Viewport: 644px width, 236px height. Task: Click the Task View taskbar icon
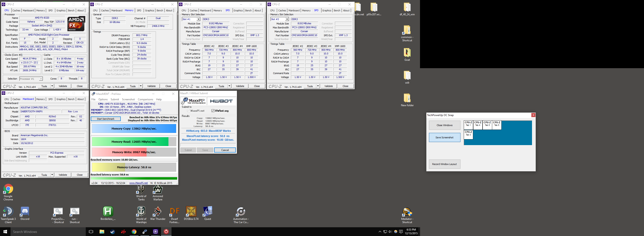[x=91, y=231]
